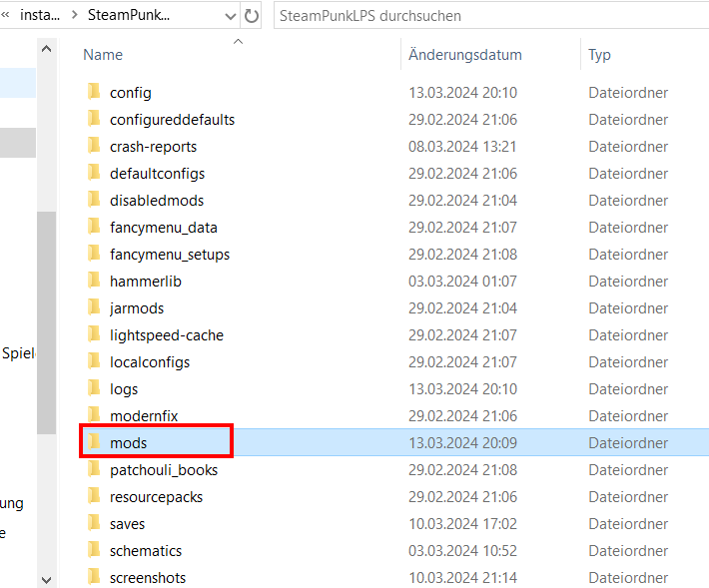Select the fancymenu_data folder icon
Viewport: 709px width, 588px height.
coord(94,227)
